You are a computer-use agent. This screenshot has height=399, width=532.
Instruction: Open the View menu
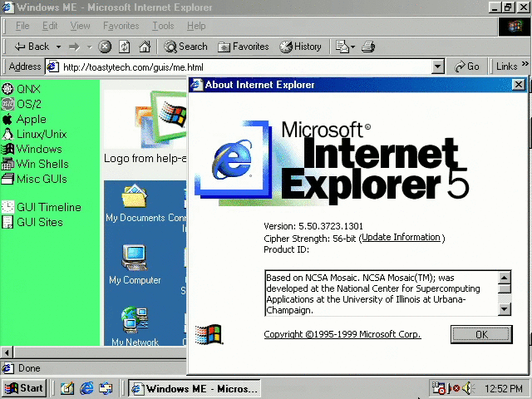[80, 26]
